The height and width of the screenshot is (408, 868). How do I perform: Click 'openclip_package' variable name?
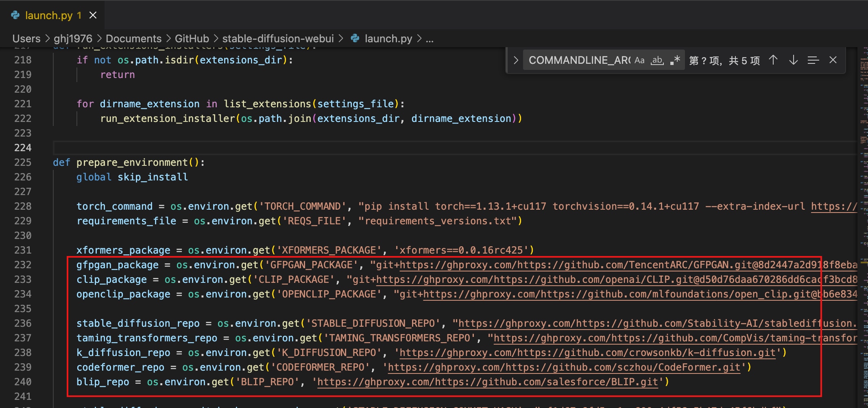coord(123,294)
